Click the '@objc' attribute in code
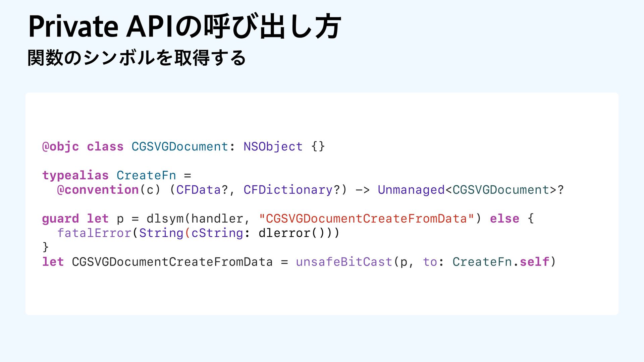Viewport: 644px width, 362px height. click(x=60, y=146)
